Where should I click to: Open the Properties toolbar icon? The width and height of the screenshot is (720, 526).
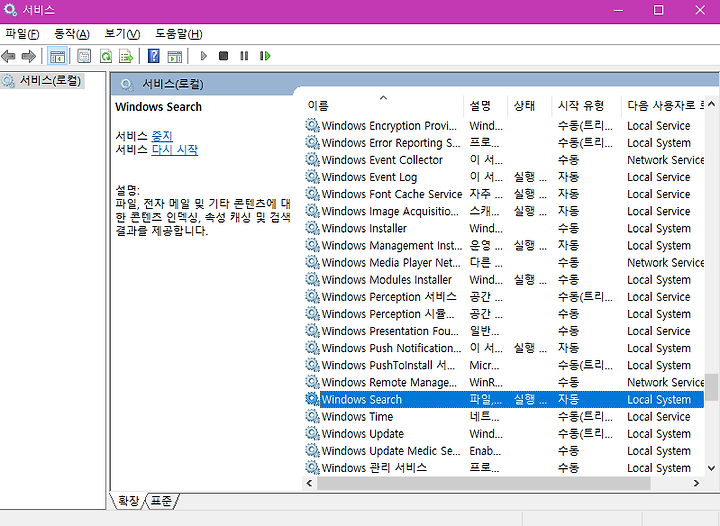pyautogui.click(x=84, y=56)
